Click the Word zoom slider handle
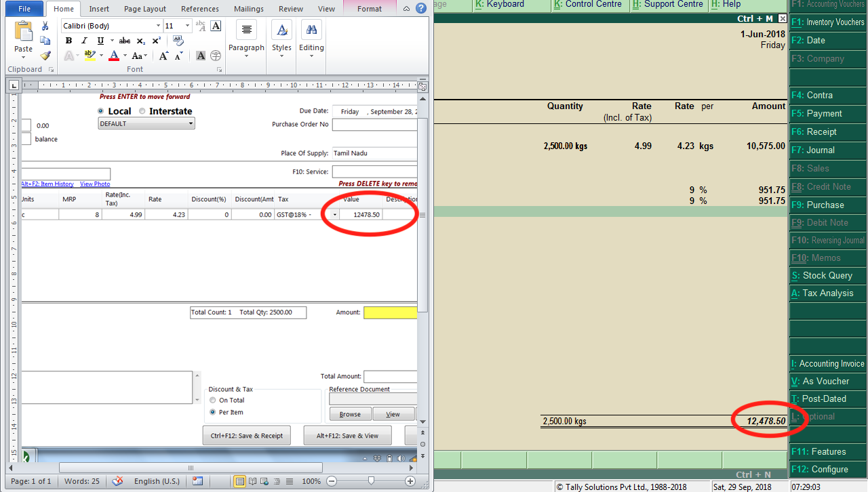Screen dimensions: 868x492 click(x=371, y=481)
